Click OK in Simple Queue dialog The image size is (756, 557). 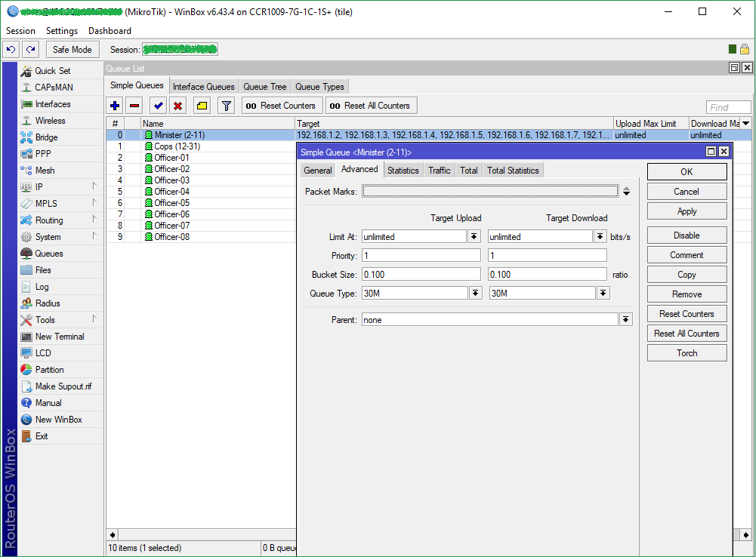click(687, 171)
